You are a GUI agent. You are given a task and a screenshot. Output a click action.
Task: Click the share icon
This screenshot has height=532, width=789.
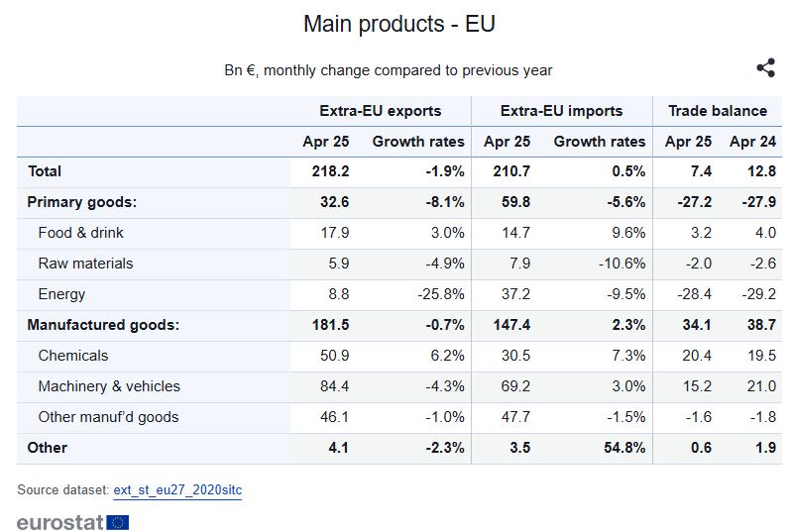click(765, 68)
